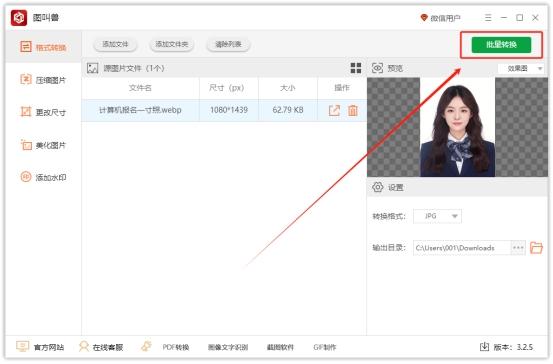Go to 添加水印 in the sidebar
Viewport: 553px width, 364px height.
(43, 177)
